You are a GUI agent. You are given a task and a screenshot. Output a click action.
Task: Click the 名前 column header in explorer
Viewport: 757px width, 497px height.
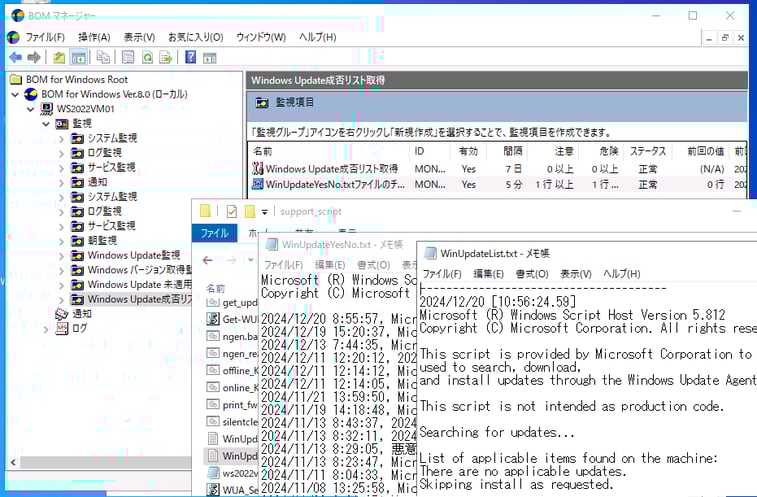pyautogui.click(x=215, y=288)
